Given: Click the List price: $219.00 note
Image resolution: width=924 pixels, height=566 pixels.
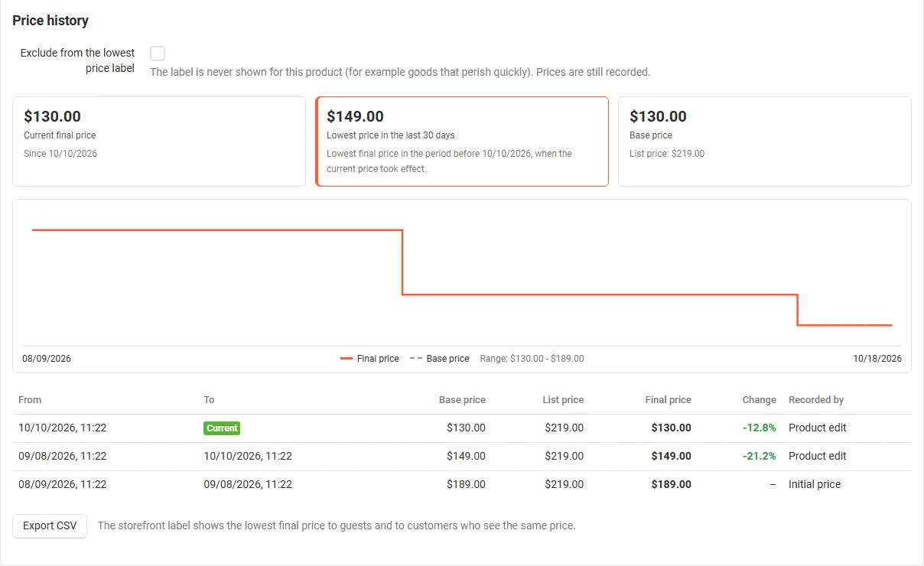Looking at the screenshot, I should (x=667, y=154).
